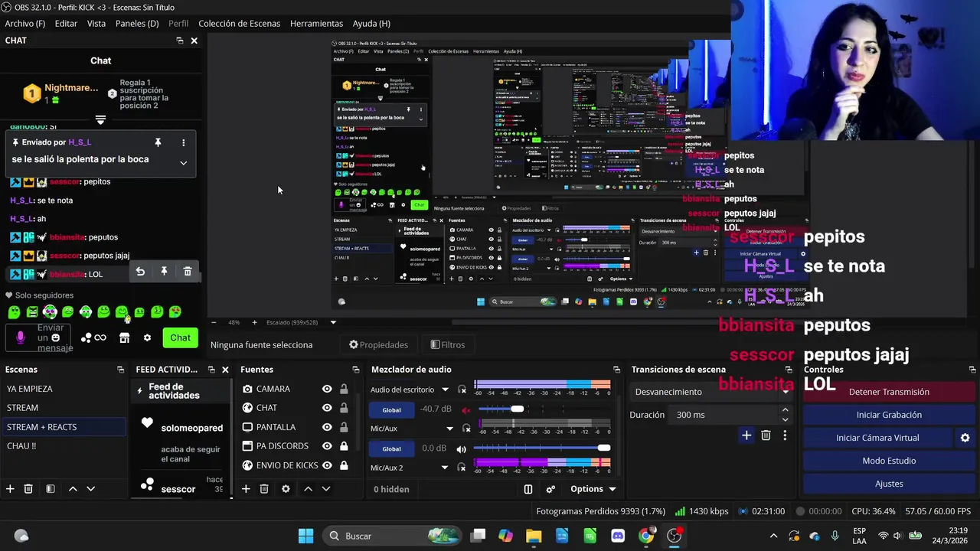The height and width of the screenshot is (551, 980).
Task: Move source down in Fuentes panel
Action: pyautogui.click(x=325, y=489)
